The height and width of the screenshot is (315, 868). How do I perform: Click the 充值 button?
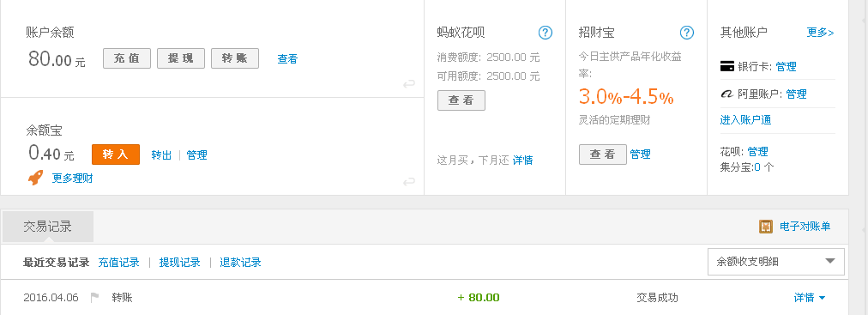[x=127, y=58]
